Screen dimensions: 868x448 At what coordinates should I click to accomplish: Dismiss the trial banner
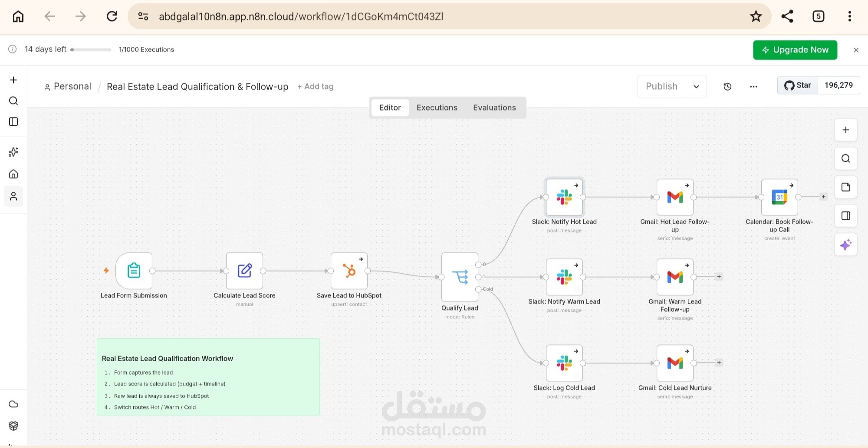pyautogui.click(x=856, y=50)
